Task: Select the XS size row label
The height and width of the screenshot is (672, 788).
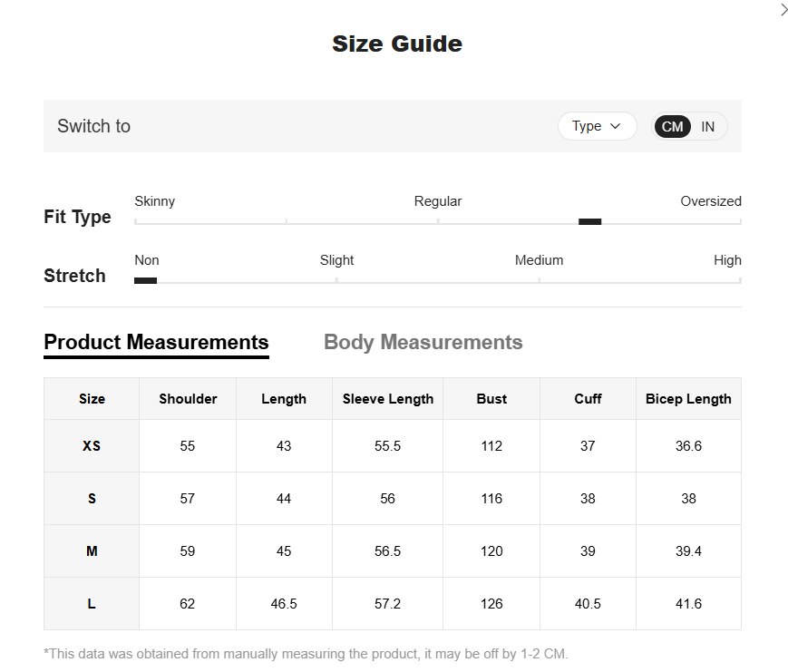Action: tap(92, 446)
